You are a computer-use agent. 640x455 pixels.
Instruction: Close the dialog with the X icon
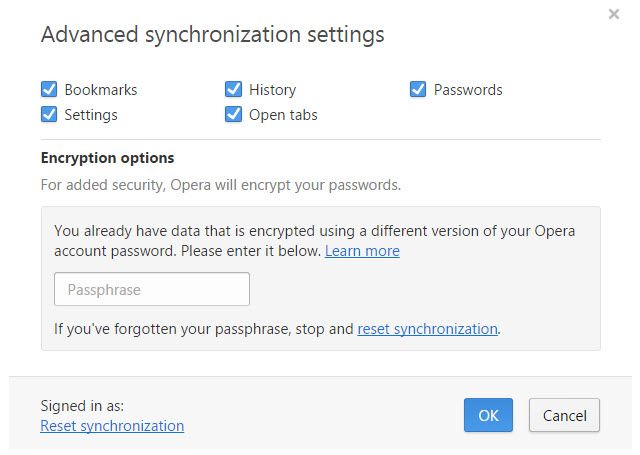click(613, 15)
